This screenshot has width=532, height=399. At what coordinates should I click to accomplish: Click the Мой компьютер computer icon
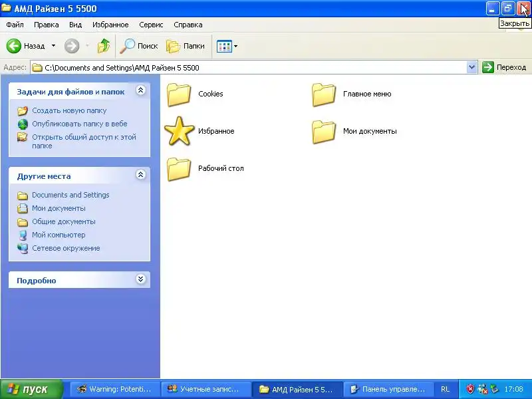click(23, 235)
